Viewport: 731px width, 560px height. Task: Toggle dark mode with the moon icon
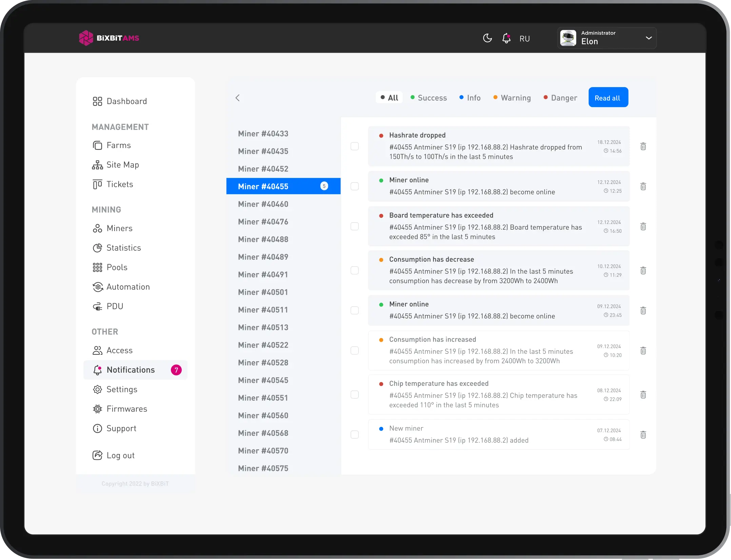pos(487,38)
